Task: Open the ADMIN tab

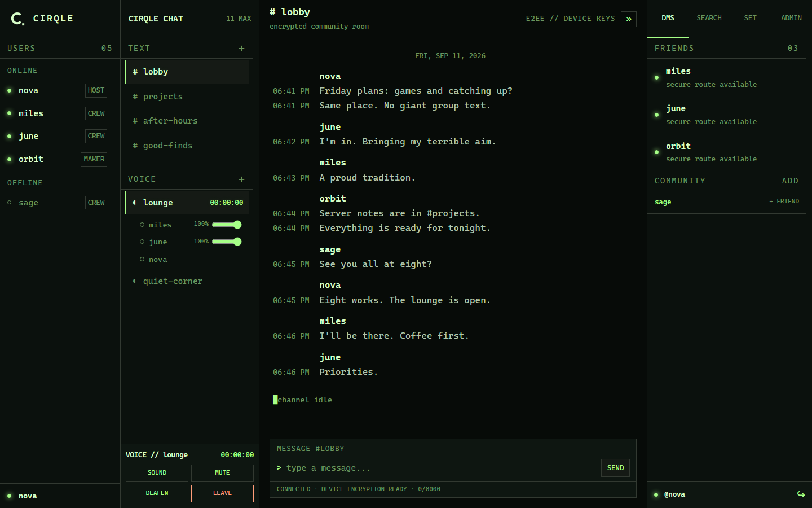Action: (791, 18)
